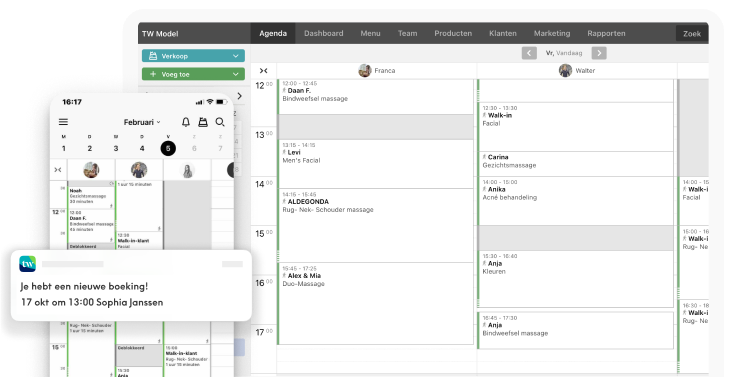The height and width of the screenshot is (377, 731).
Task: Click the collapse arrows icon in the phone calendar
Action: click(x=58, y=170)
